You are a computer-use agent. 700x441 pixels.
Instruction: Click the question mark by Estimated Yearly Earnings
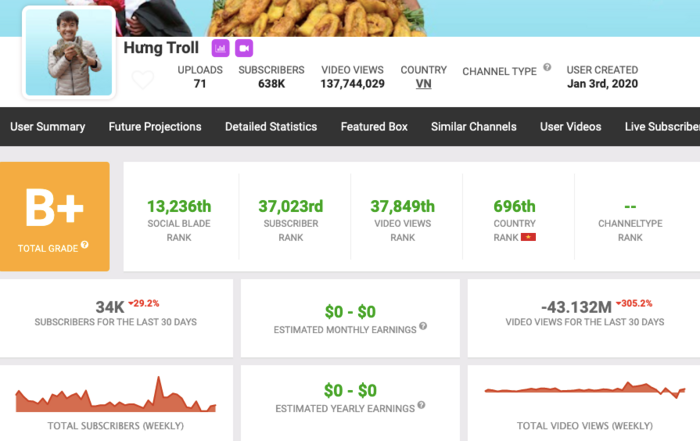(419, 406)
